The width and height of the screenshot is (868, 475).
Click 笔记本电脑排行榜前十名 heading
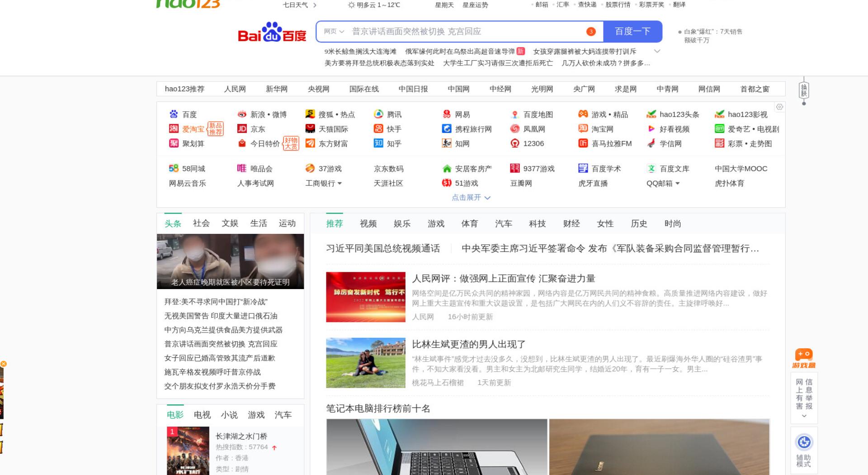[x=378, y=408]
